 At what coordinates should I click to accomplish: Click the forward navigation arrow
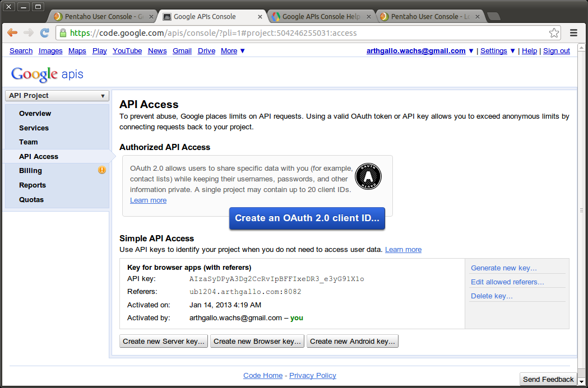(x=29, y=33)
